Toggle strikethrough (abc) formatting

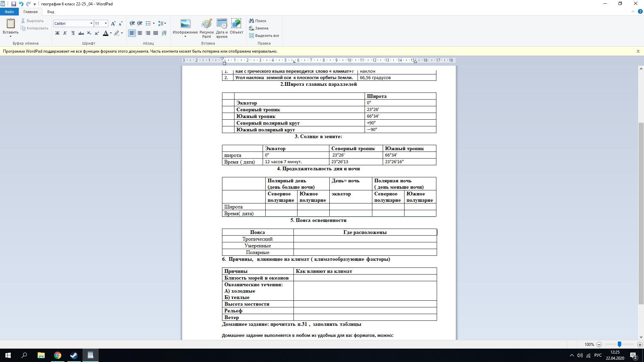(x=81, y=33)
